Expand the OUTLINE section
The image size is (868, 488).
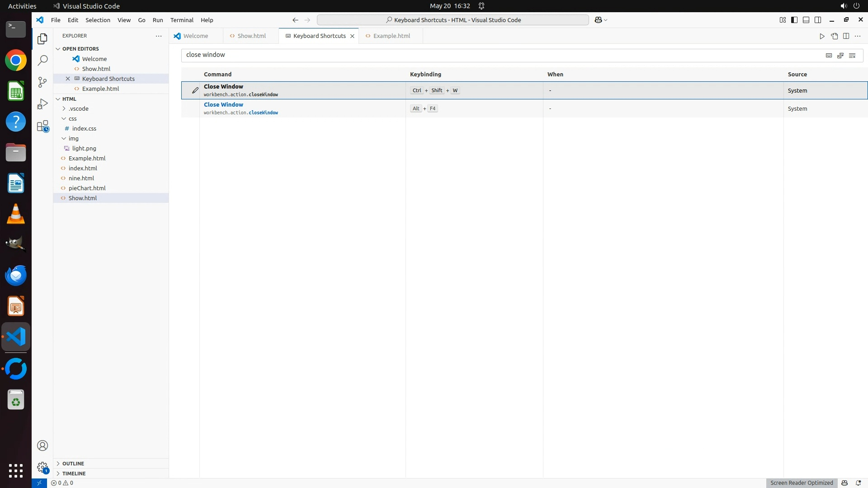(73, 464)
